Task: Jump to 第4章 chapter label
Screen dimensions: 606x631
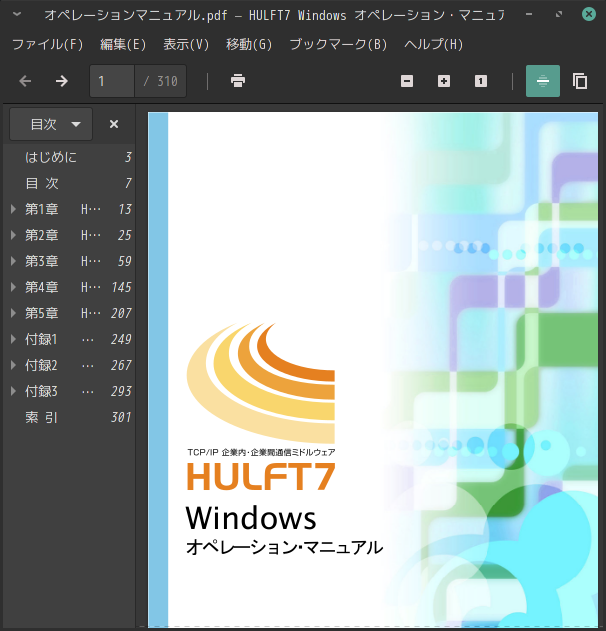Action: coord(42,287)
